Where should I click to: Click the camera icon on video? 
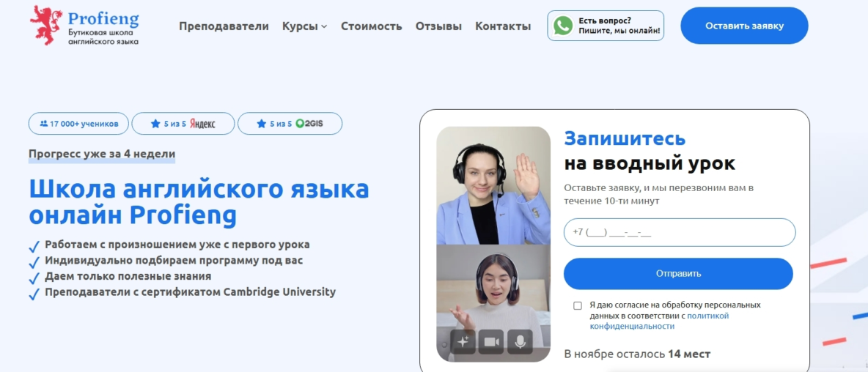coord(491,341)
